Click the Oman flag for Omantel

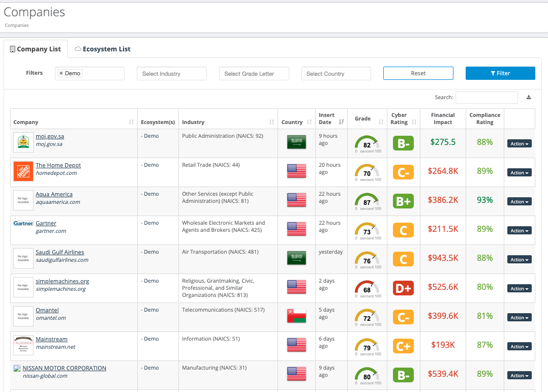click(296, 316)
